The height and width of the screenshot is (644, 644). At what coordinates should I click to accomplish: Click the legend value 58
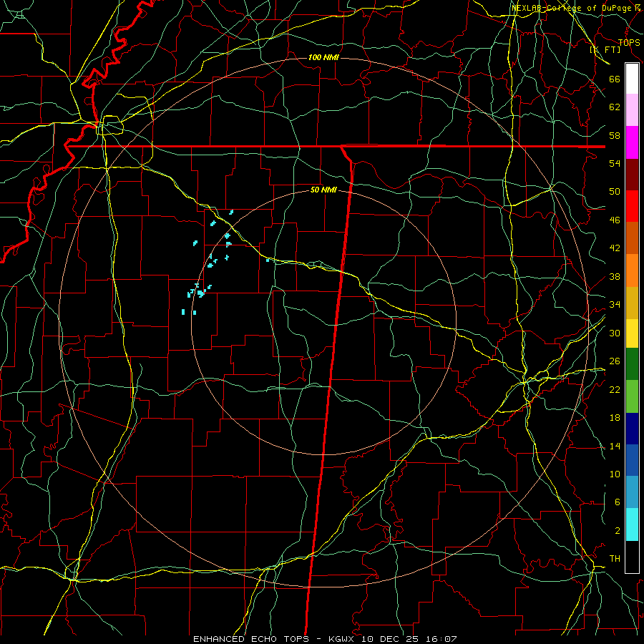615,135
